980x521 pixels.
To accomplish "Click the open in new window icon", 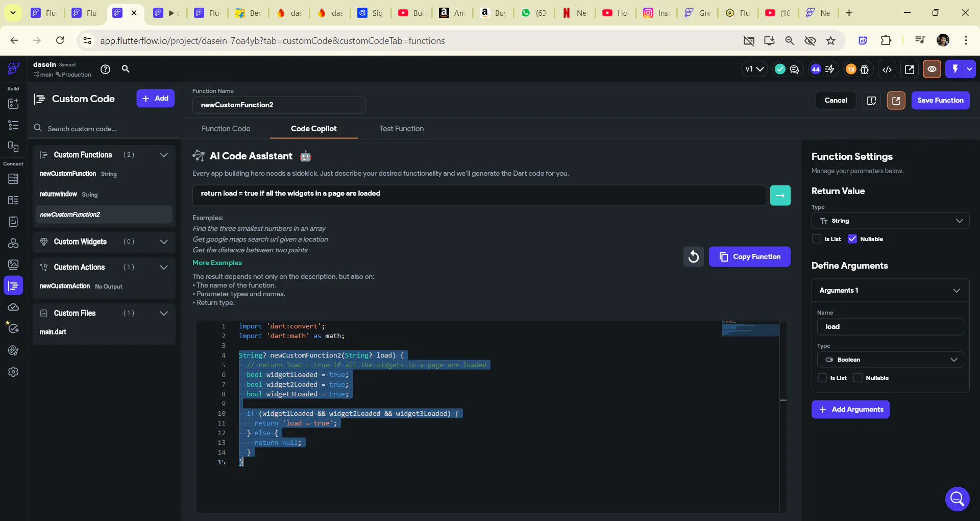I will click(896, 101).
